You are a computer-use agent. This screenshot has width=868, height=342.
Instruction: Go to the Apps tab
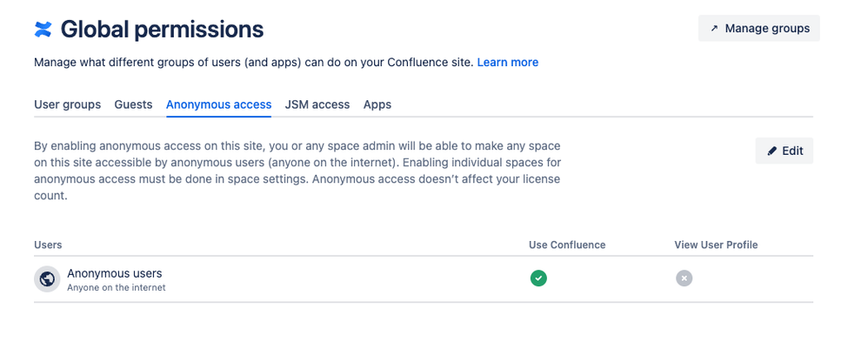[377, 104]
